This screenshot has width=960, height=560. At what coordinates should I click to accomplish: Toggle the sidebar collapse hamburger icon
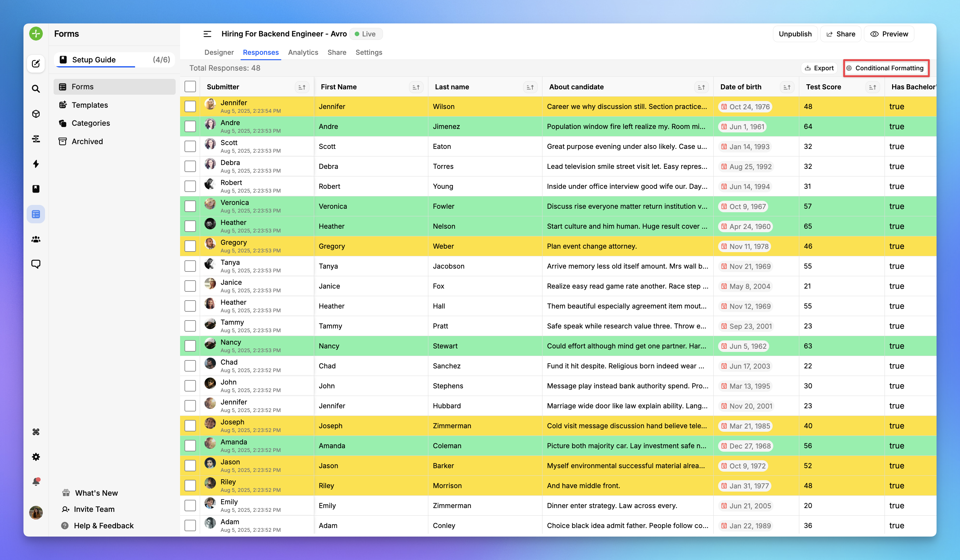(207, 34)
